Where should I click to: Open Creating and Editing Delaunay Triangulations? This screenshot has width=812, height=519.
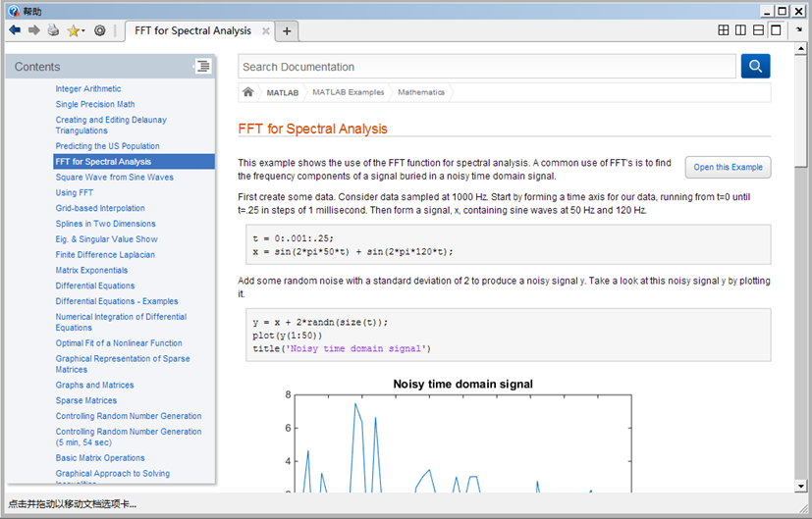111,126
